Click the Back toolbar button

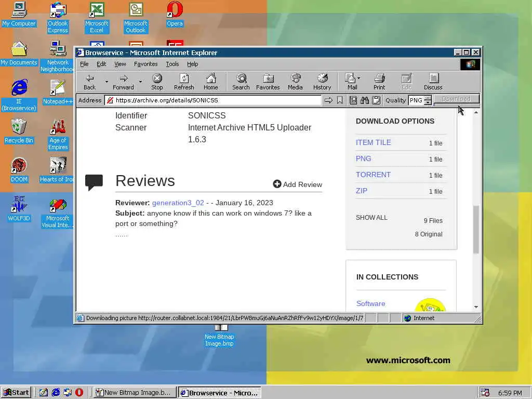point(89,82)
